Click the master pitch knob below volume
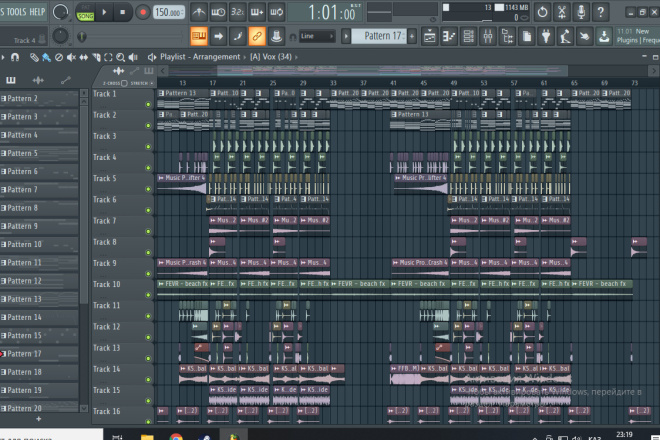The image size is (660, 440). (60, 36)
